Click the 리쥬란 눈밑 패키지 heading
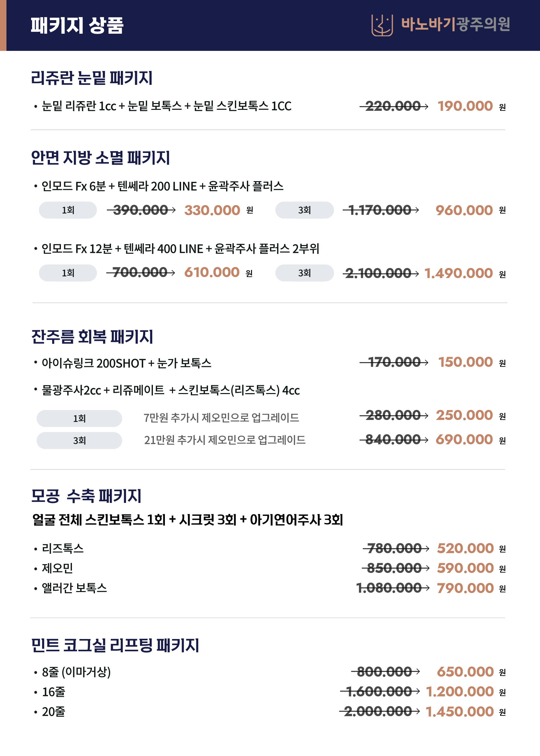This screenshot has height=756, width=540. 91,78
